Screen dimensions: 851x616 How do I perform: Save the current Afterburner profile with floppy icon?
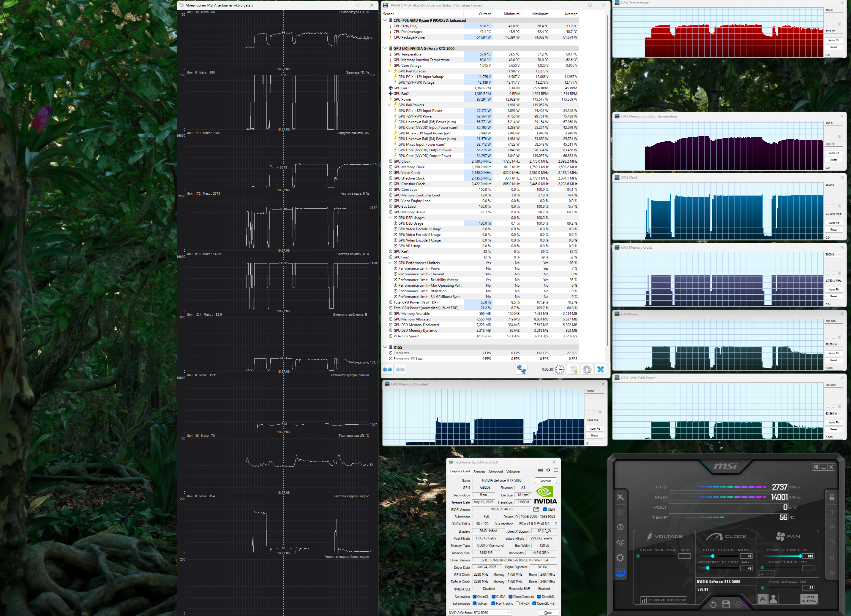point(726,604)
